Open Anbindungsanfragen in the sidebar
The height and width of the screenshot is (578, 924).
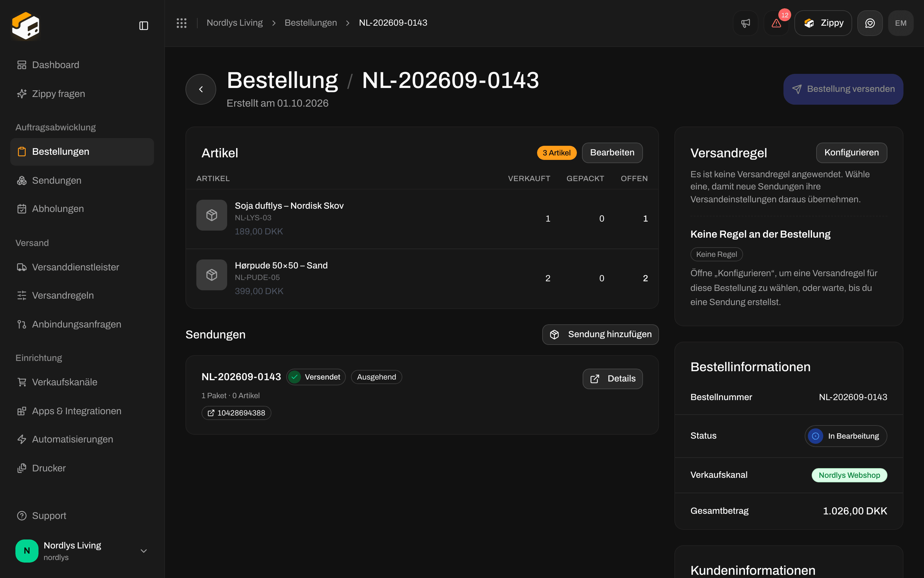click(x=82, y=324)
